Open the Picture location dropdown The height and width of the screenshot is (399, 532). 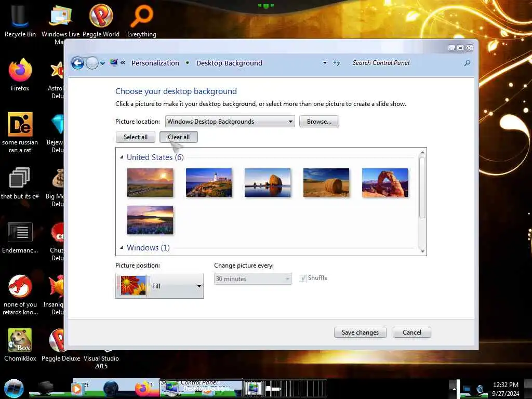[230, 122]
